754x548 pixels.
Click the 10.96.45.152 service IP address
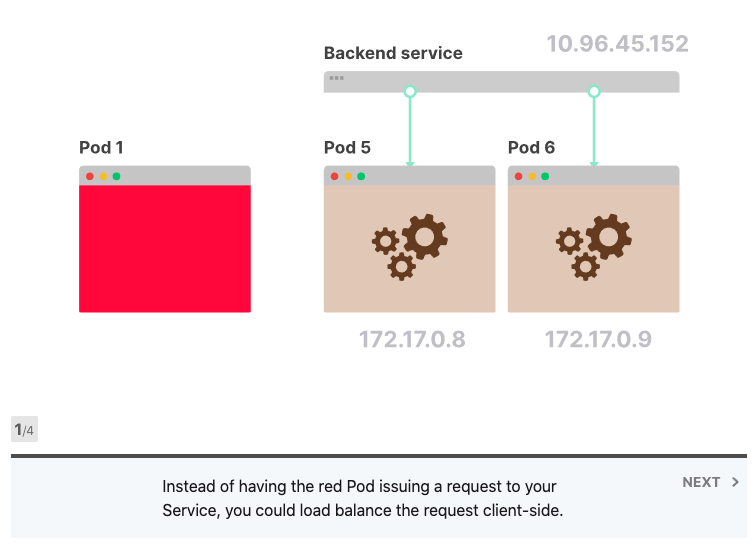click(x=617, y=44)
